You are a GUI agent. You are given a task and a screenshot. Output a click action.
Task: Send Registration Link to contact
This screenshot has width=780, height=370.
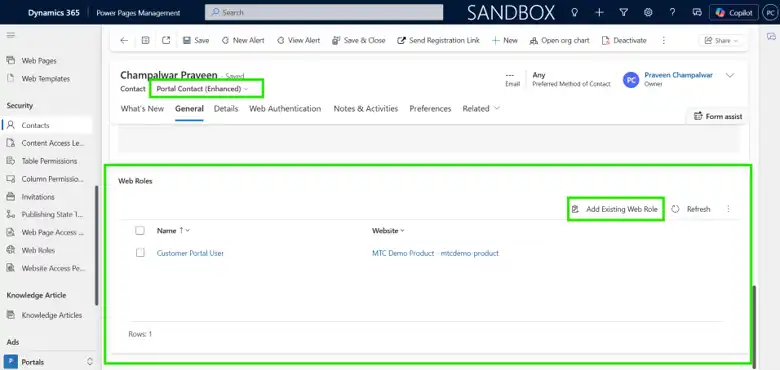click(438, 40)
